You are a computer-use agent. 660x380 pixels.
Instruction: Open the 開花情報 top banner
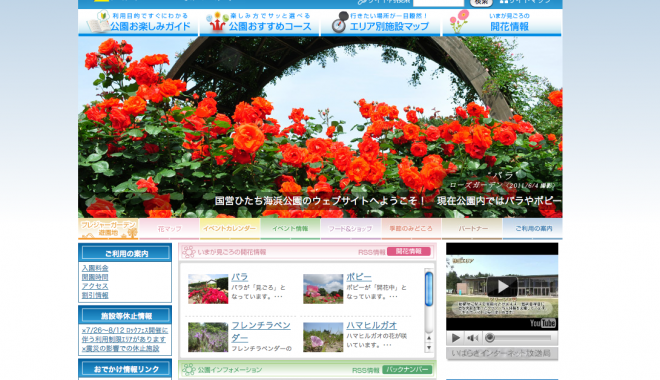pos(502,22)
